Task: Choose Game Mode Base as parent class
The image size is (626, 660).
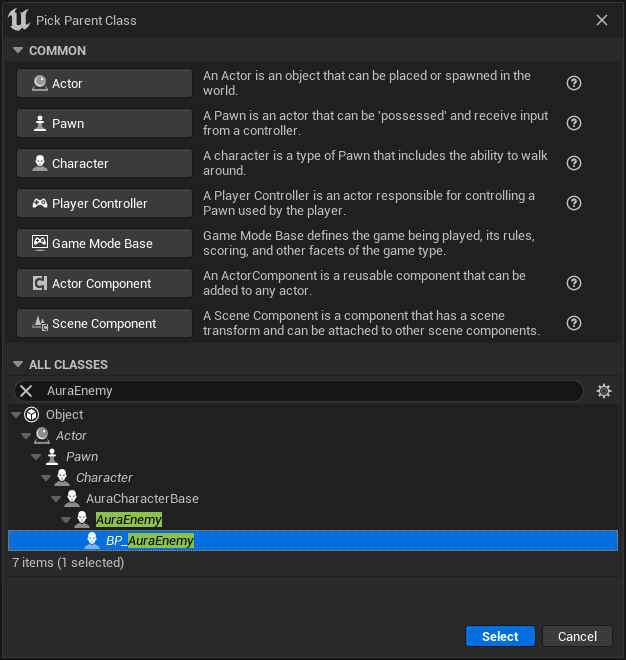Action: click(x=104, y=244)
